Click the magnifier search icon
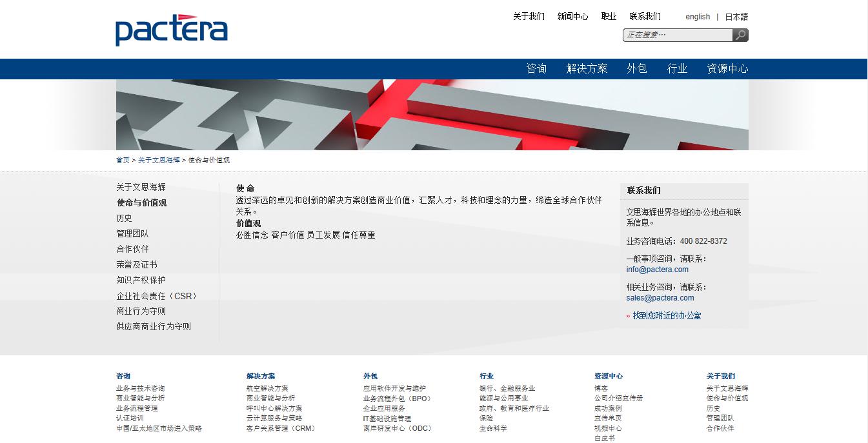Viewport: 868px width, 443px height. coord(740,35)
